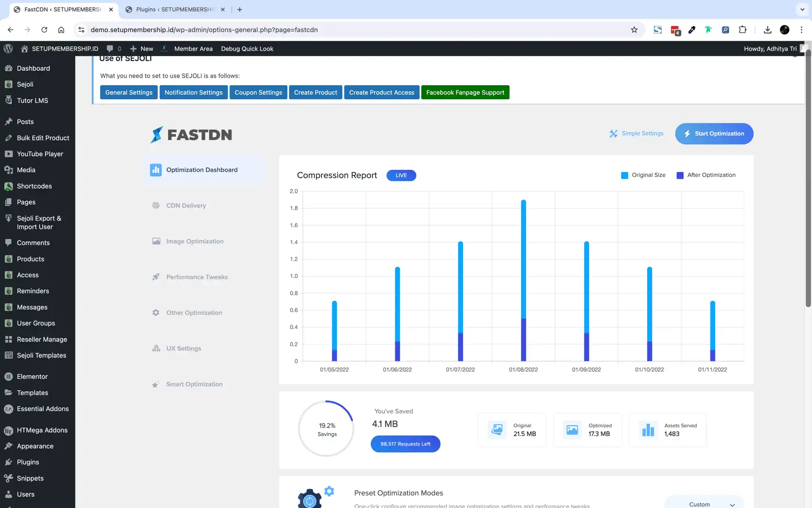
Task: Open the Optimization Dashboard tab
Action: click(204, 170)
